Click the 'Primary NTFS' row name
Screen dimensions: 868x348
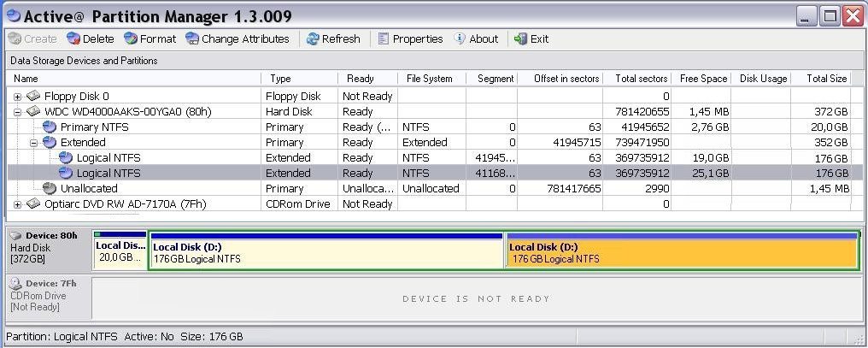pyautogui.click(x=94, y=127)
